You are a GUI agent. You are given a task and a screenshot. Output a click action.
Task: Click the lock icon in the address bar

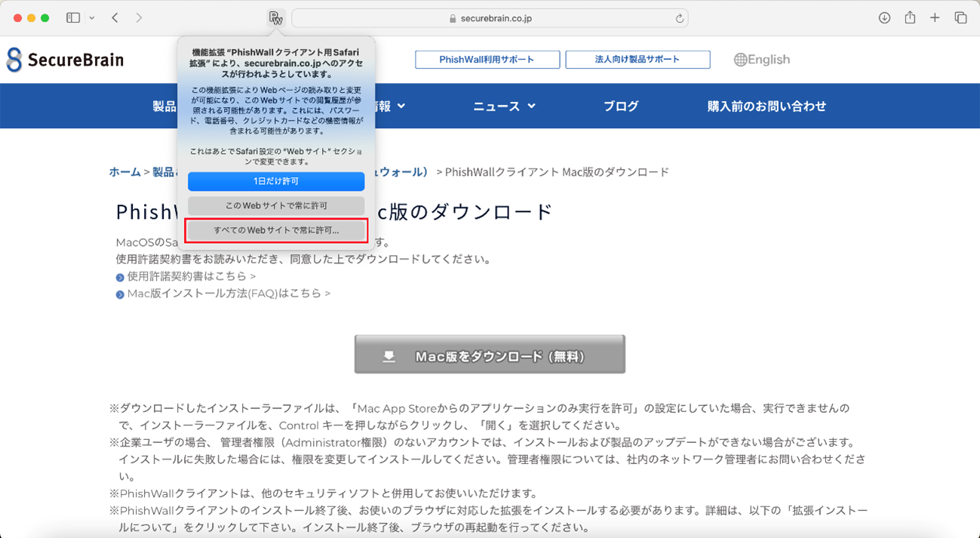pos(453,18)
